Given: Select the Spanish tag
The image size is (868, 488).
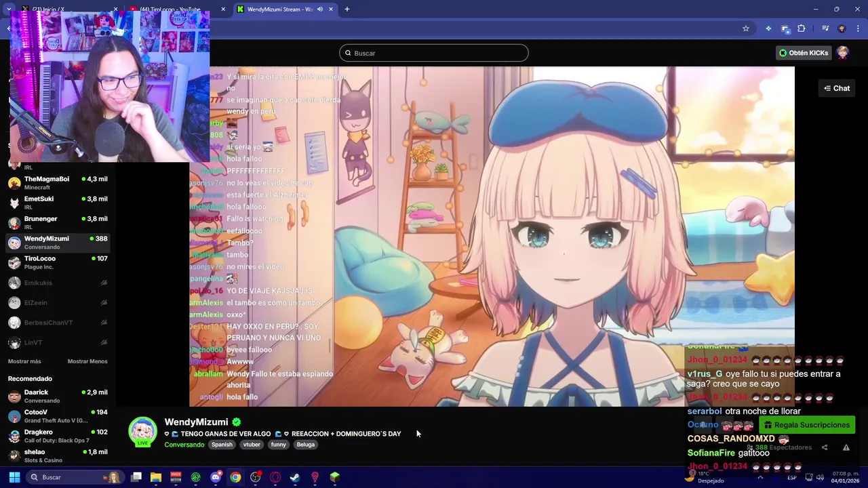Looking at the screenshot, I should tap(222, 445).
